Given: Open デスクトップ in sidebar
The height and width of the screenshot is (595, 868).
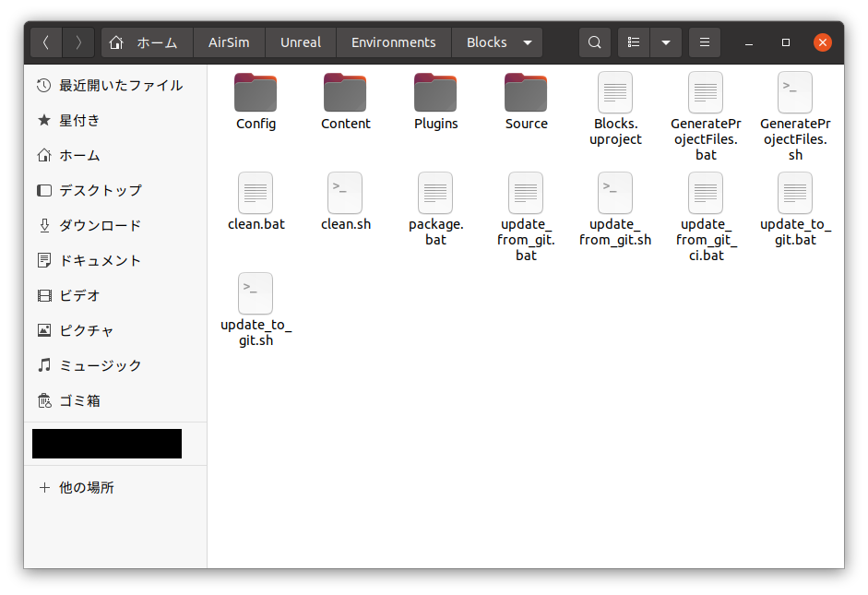Looking at the screenshot, I should pos(115,190).
